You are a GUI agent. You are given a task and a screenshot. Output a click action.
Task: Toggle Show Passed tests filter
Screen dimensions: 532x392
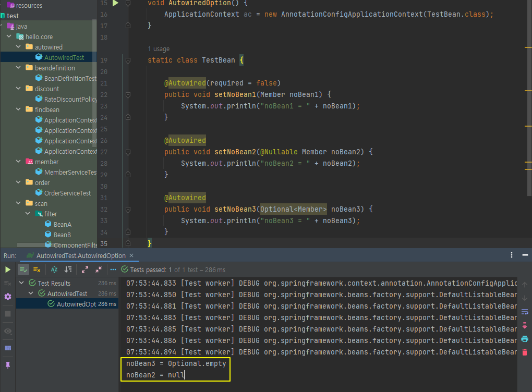(x=23, y=270)
